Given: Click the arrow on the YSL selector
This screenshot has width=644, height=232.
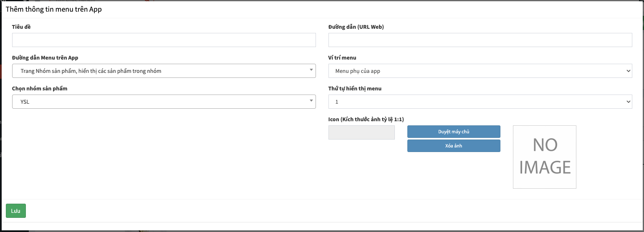Looking at the screenshot, I should point(311,100).
